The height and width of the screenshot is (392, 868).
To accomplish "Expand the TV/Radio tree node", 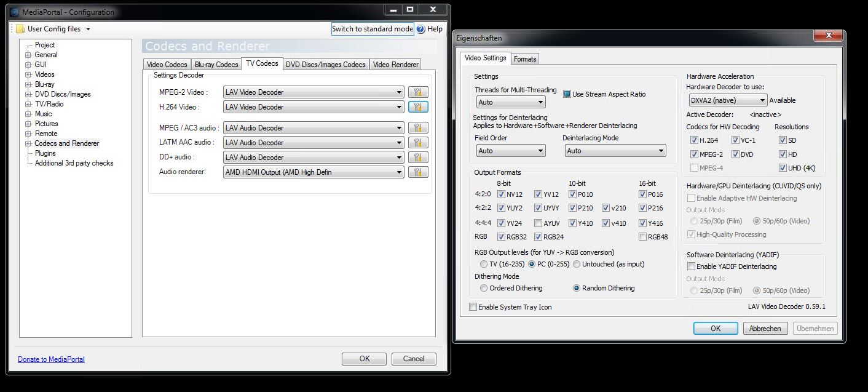I will [x=28, y=104].
